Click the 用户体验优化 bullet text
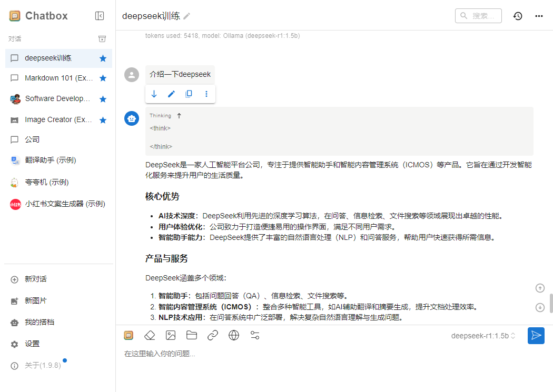Viewport: 553px width, 392px height. (277, 227)
